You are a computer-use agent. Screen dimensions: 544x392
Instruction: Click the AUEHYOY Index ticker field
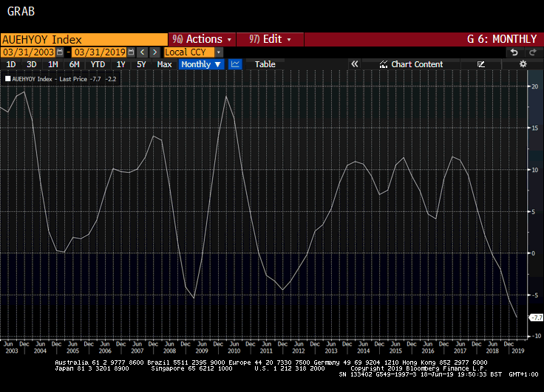[x=84, y=39]
